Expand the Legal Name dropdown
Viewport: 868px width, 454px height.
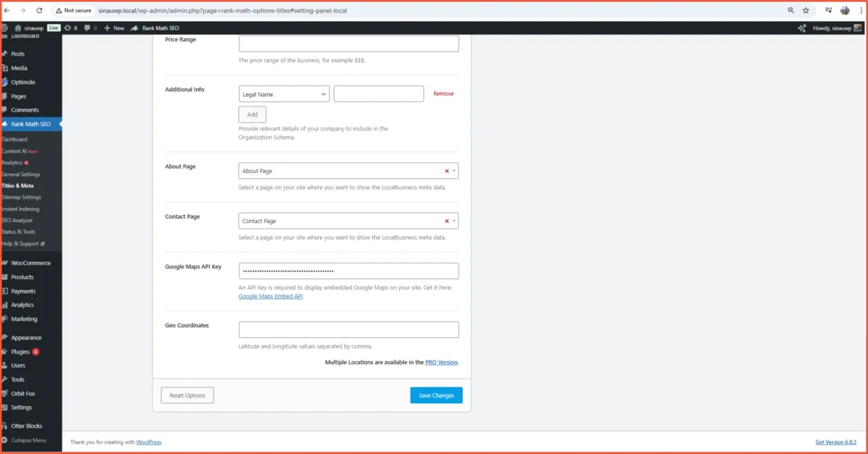tap(284, 94)
